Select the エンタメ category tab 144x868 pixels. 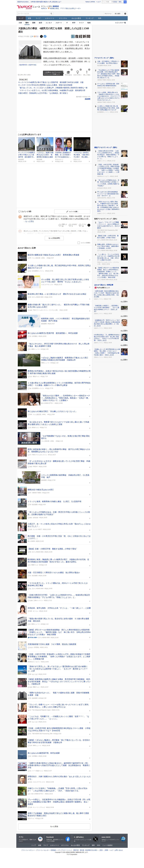tap(49, 23)
